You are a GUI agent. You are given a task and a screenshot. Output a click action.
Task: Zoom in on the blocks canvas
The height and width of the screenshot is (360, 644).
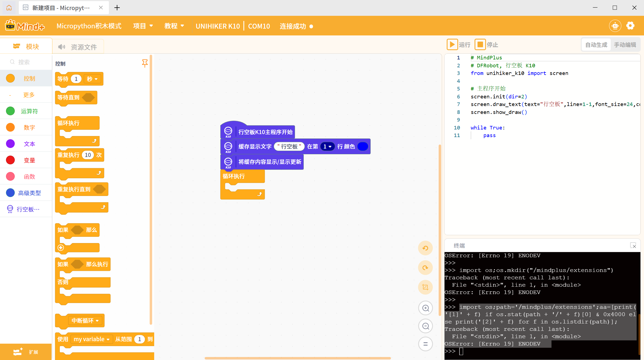point(425,308)
